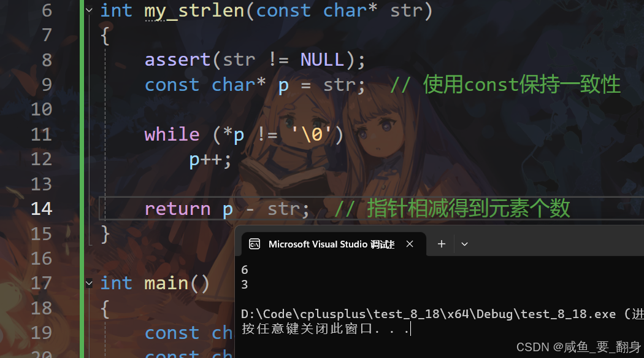This screenshot has width=644, height=358.
Task: Click the '\0' character literal
Action: pos(312,134)
